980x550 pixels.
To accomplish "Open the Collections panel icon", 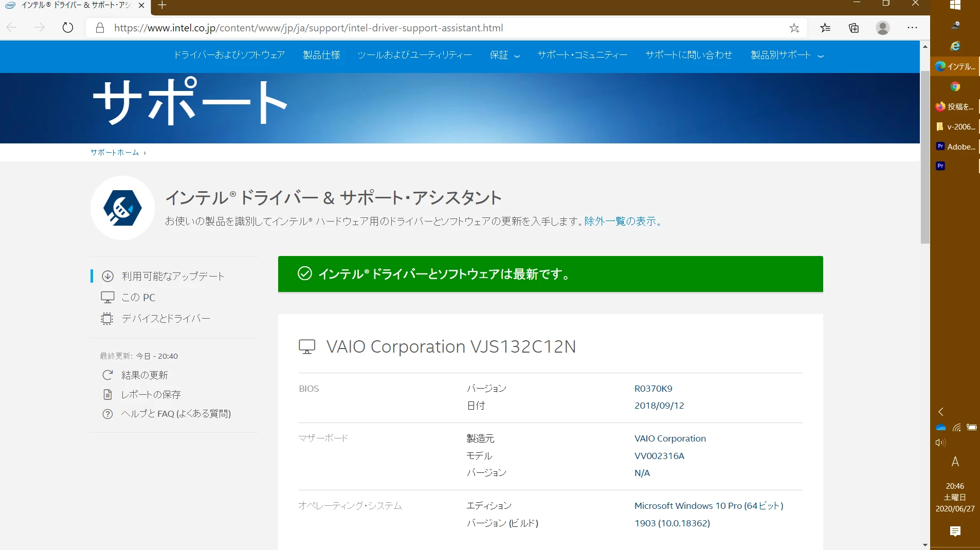I will click(x=854, y=28).
